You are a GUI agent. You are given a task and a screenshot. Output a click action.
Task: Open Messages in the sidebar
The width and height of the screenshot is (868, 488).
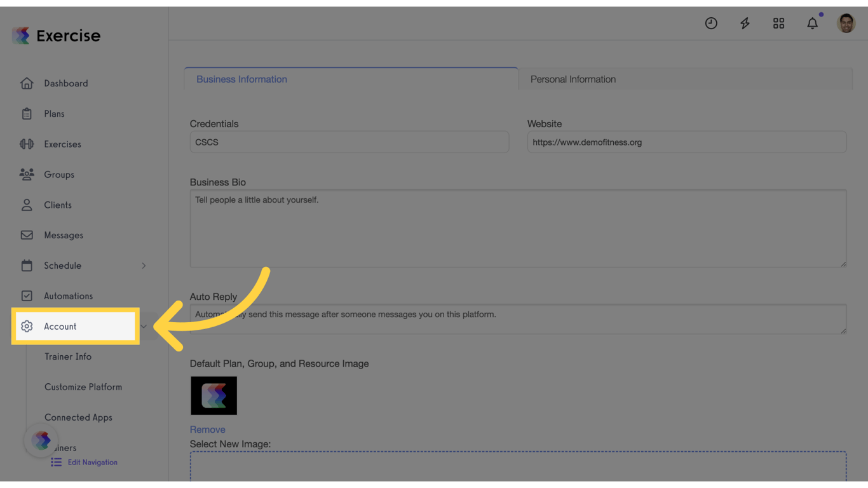[64, 235]
